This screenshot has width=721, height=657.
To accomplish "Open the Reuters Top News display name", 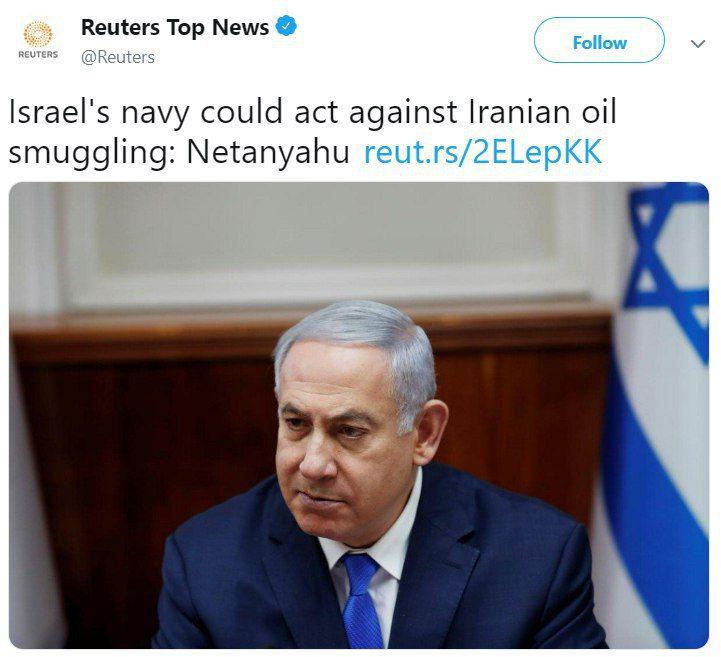I will 175,27.
